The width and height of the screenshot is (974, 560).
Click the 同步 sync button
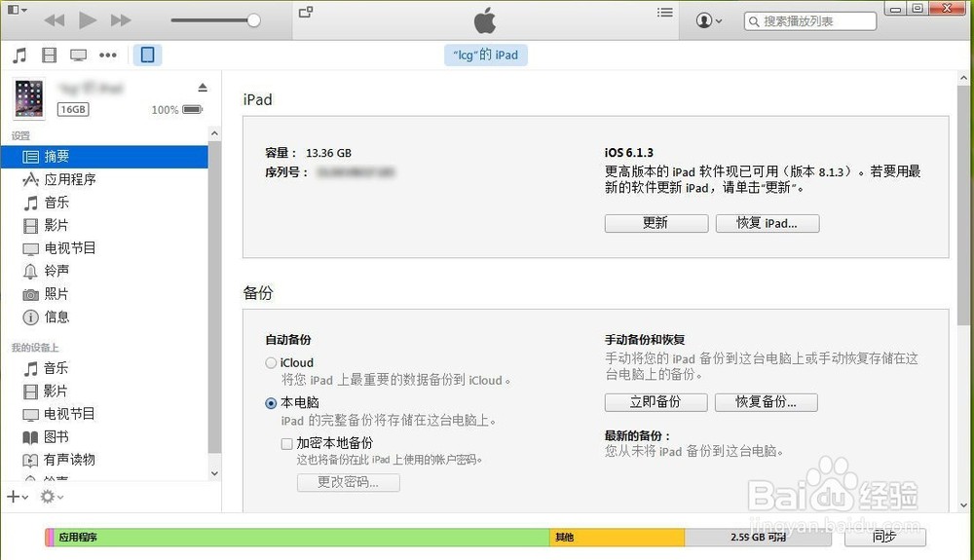pyautogui.click(x=884, y=537)
